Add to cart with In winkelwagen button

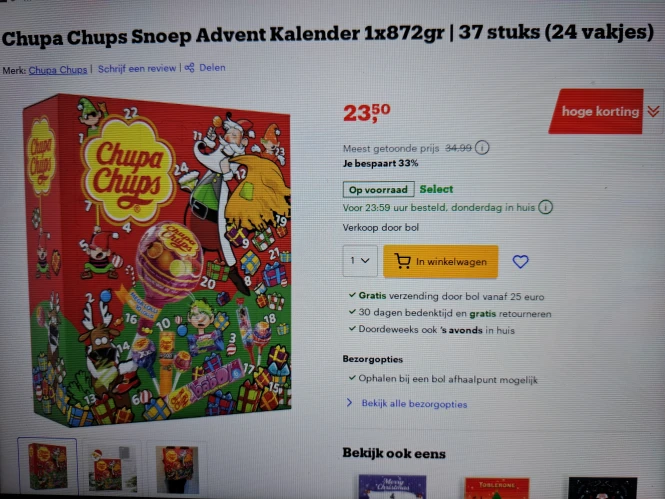(x=441, y=262)
